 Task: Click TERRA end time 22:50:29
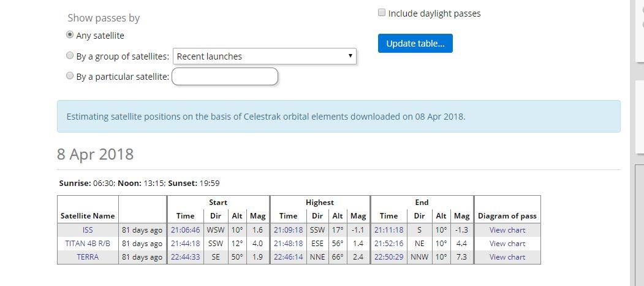pos(388,257)
